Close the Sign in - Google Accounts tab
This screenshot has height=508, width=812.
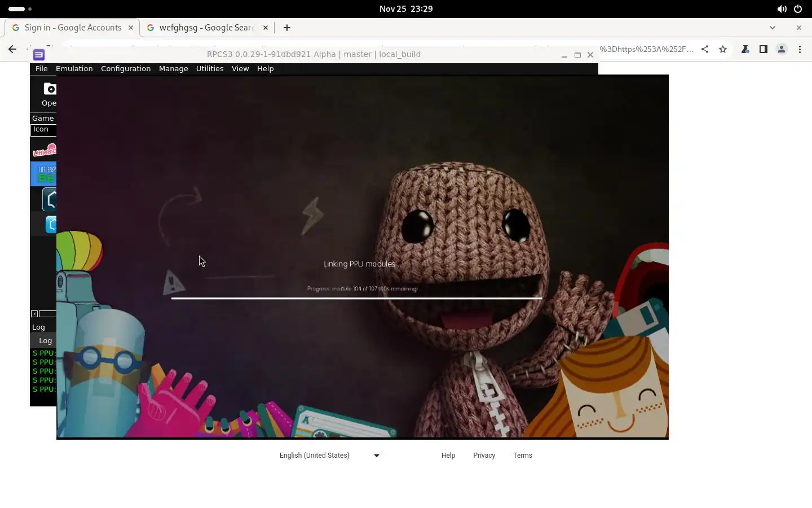(x=130, y=28)
